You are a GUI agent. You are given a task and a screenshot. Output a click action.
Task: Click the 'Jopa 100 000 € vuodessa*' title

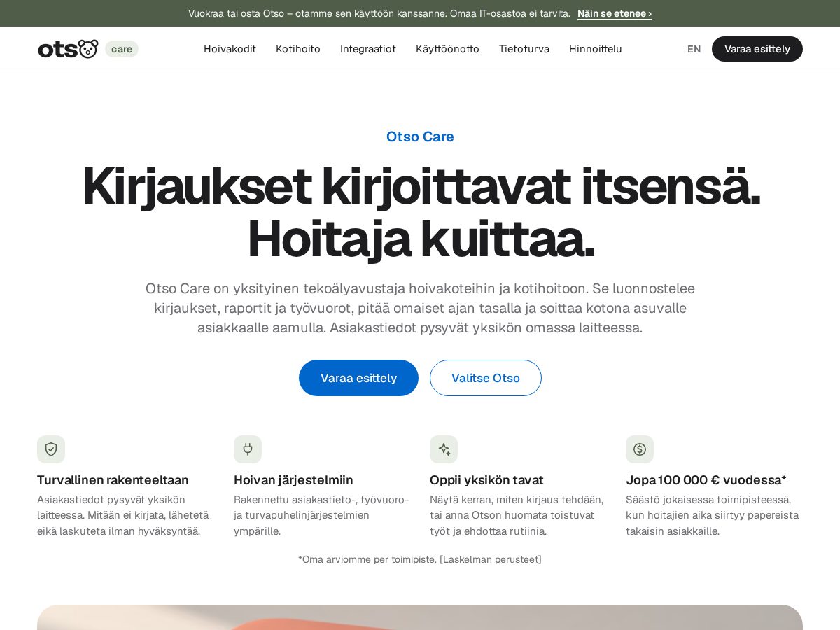click(706, 480)
